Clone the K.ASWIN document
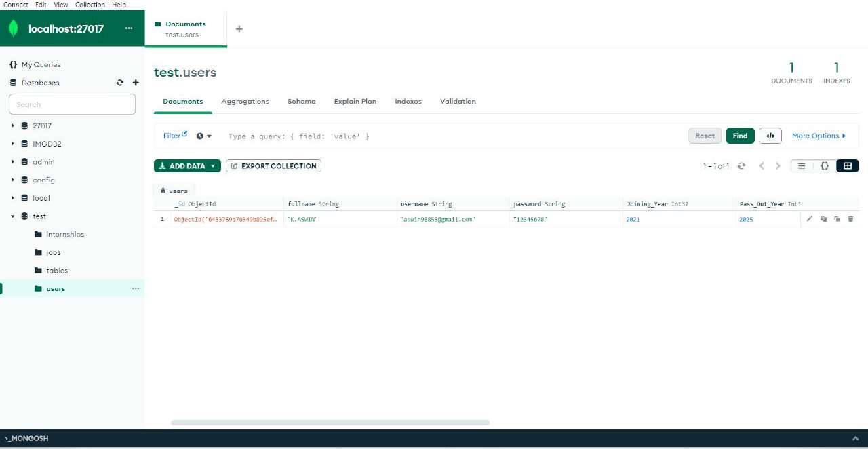The width and height of the screenshot is (868, 449). pos(837,218)
